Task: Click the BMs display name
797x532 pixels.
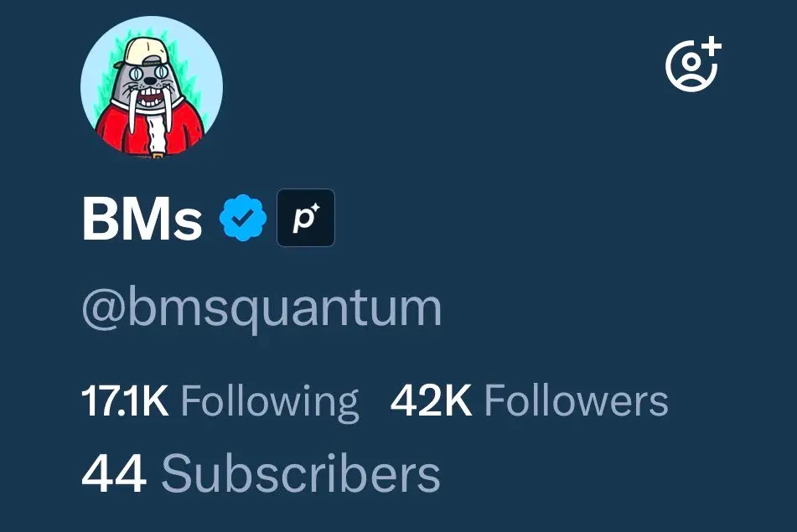Action: tap(142, 219)
